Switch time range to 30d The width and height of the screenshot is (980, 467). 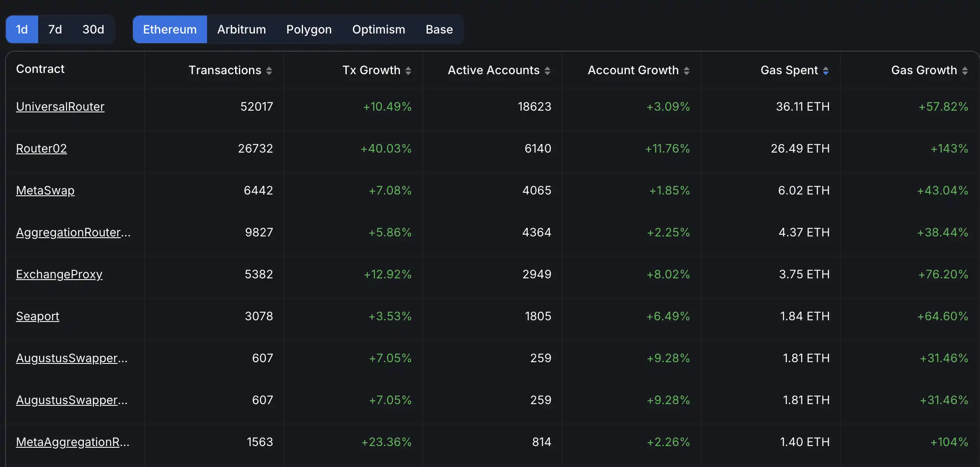(x=93, y=29)
